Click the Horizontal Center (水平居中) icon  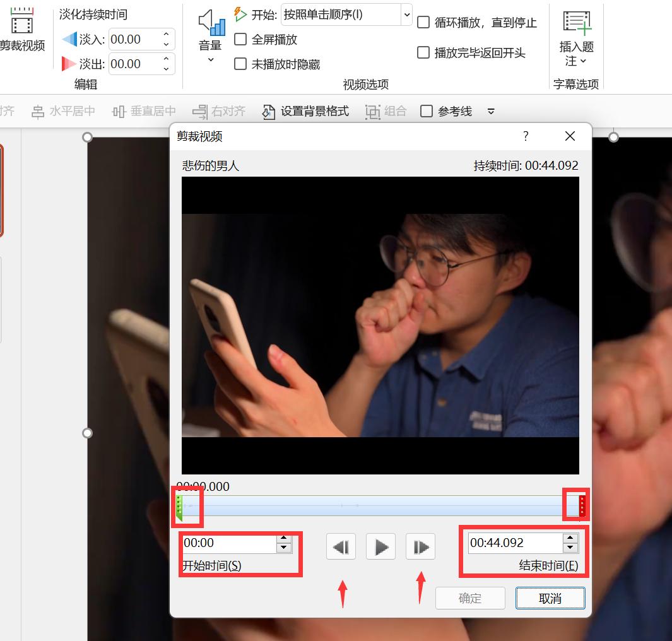pos(38,111)
